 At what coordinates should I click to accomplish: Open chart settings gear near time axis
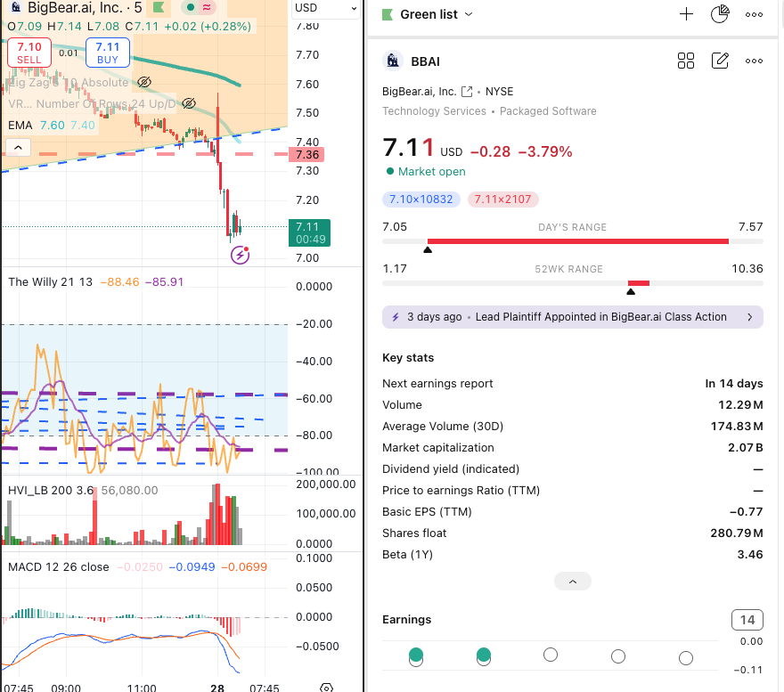pyautogui.click(x=326, y=688)
